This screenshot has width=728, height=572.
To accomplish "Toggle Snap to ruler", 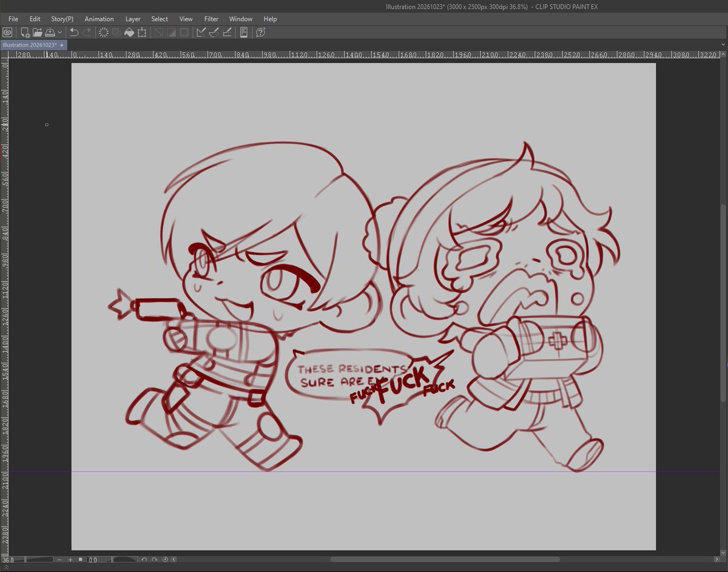I will pos(201,32).
